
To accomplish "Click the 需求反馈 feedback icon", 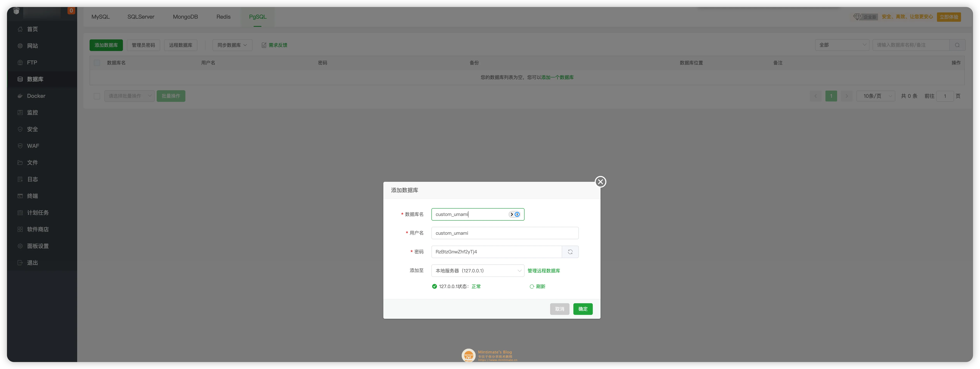I will click(x=264, y=45).
